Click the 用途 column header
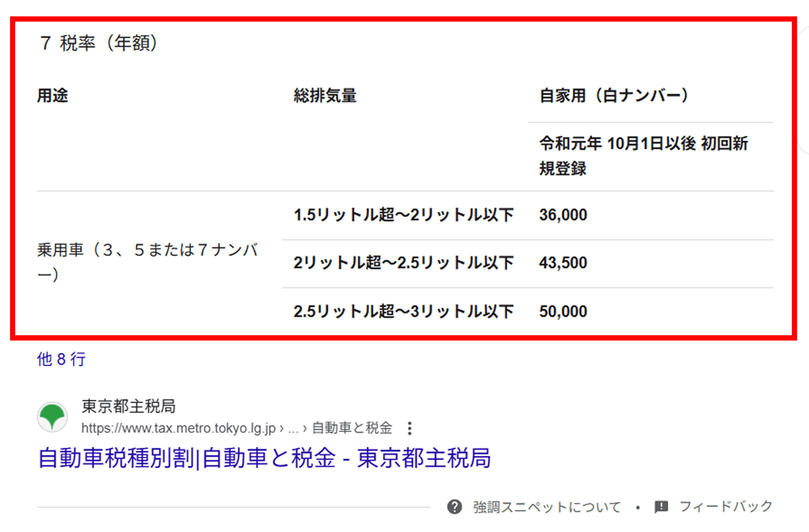The image size is (809, 532). (53, 95)
